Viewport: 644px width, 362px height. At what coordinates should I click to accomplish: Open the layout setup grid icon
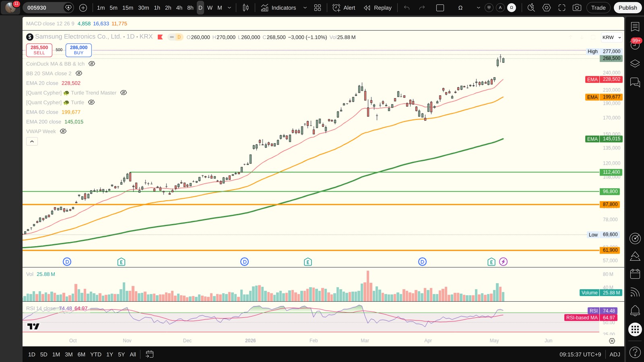318,8
